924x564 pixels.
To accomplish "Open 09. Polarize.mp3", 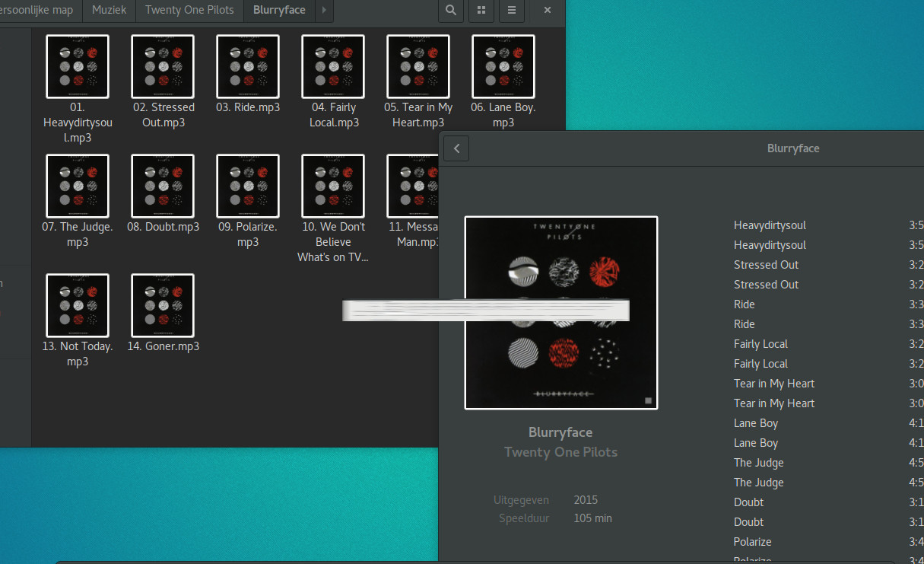I will click(x=248, y=186).
